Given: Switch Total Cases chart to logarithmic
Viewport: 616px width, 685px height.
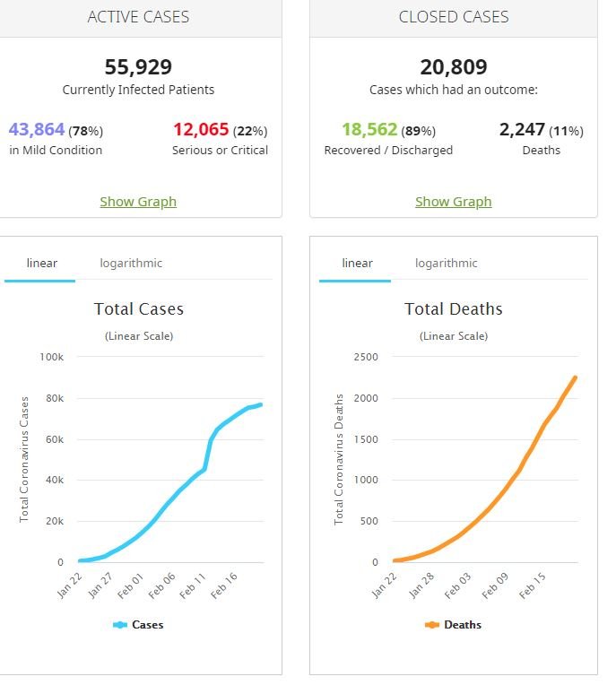Looking at the screenshot, I should [131, 264].
